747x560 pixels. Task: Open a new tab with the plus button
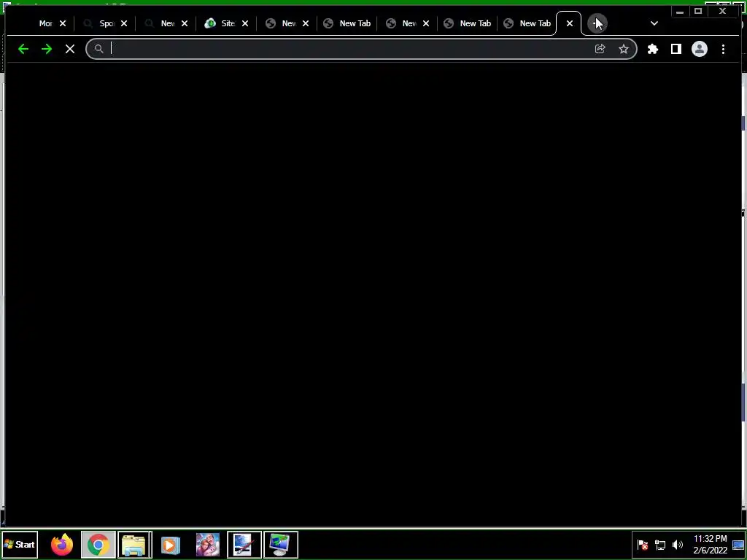click(x=597, y=23)
